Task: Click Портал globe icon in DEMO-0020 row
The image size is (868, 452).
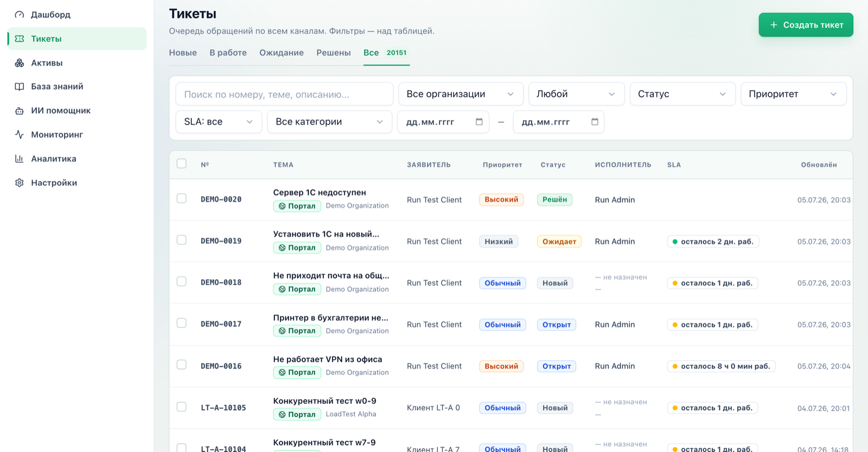Action: 282,206
